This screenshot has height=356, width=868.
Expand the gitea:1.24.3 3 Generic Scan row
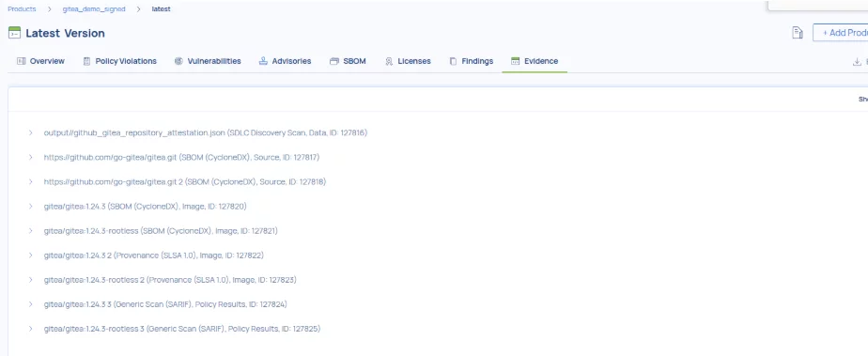31,304
